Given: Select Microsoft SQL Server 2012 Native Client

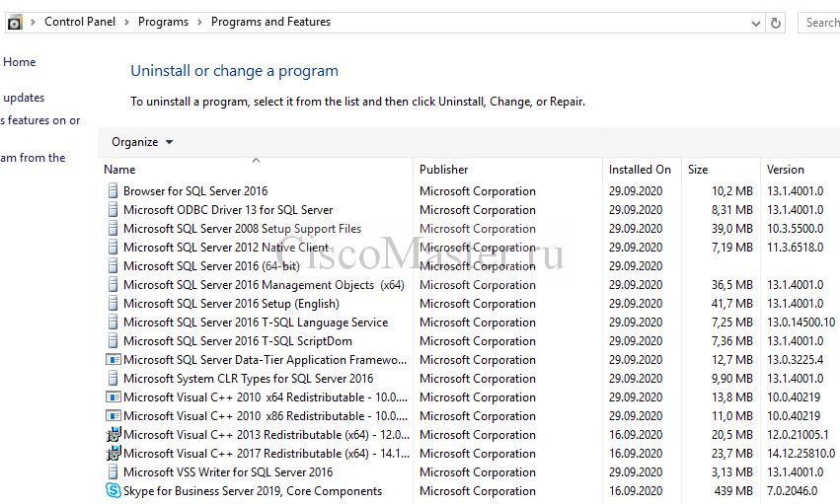Looking at the screenshot, I should click(x=225, y=248).
